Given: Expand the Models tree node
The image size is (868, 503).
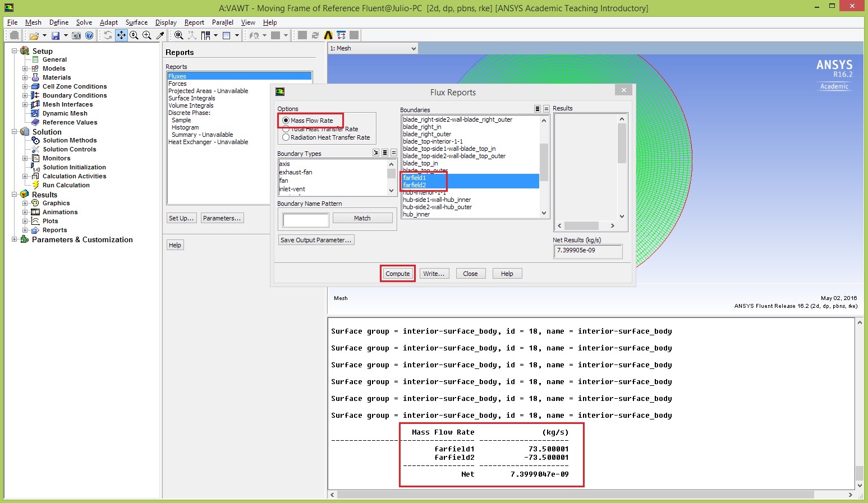Looking at the screenshot, I should tap(25, 68).
